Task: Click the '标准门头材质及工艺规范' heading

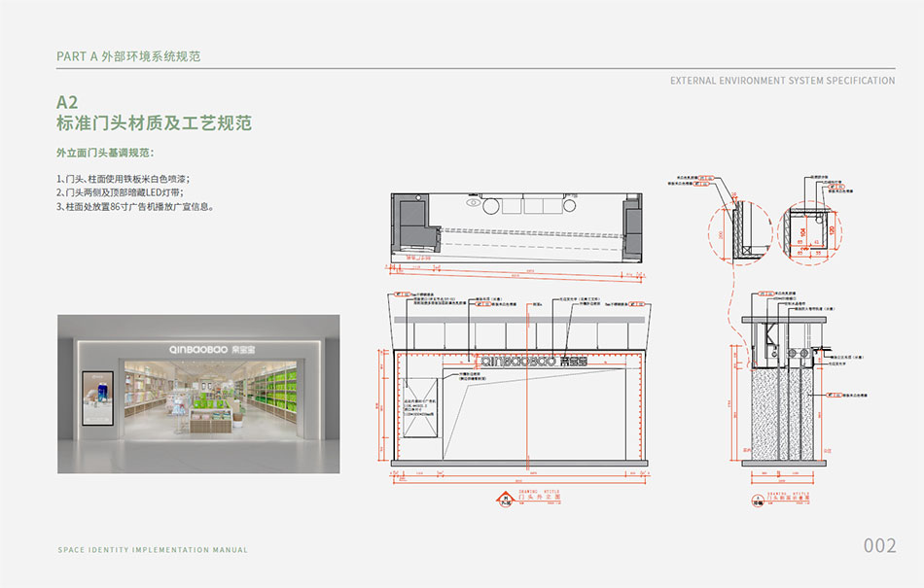Action: tap(154, 123)
